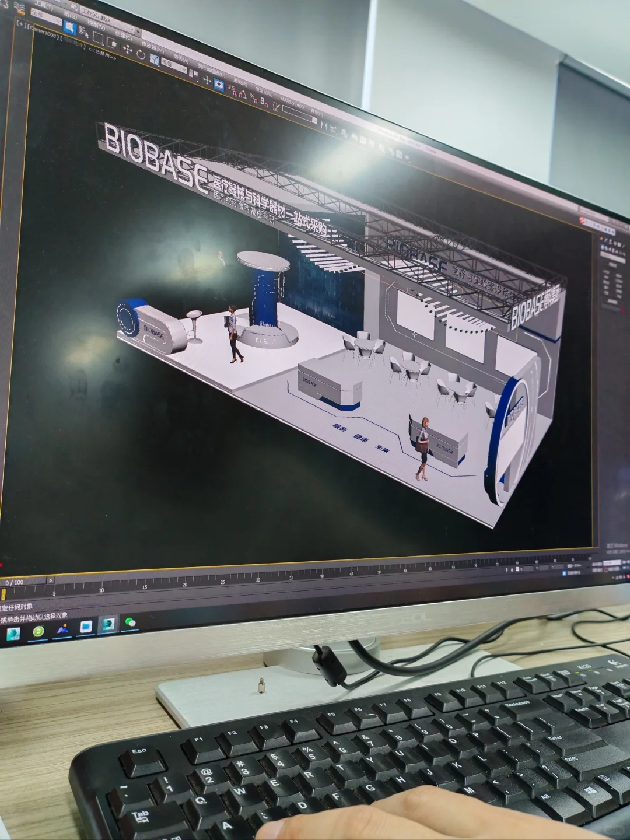
Task: Open Select by Name list icon
Action: point(84,33)
